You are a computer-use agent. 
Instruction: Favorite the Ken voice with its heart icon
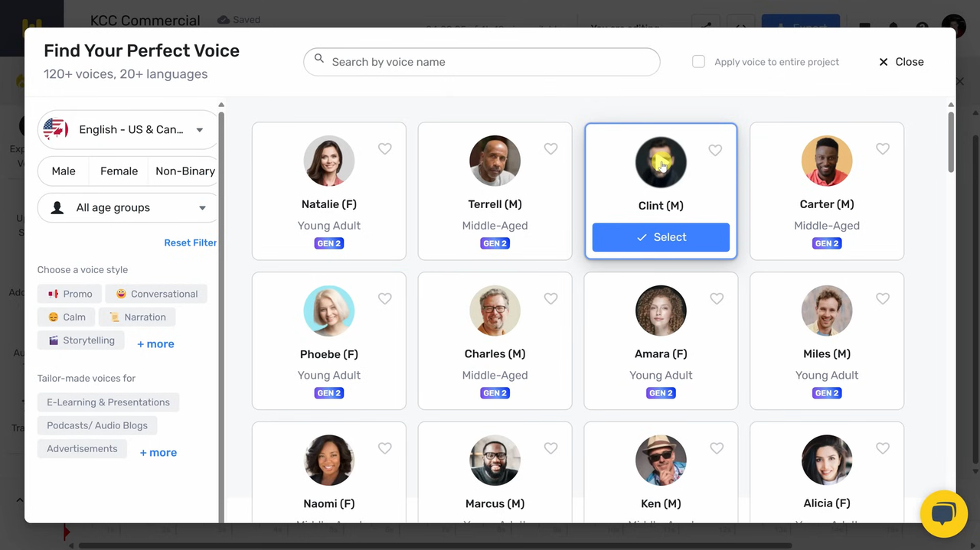[x=717, y=448]
